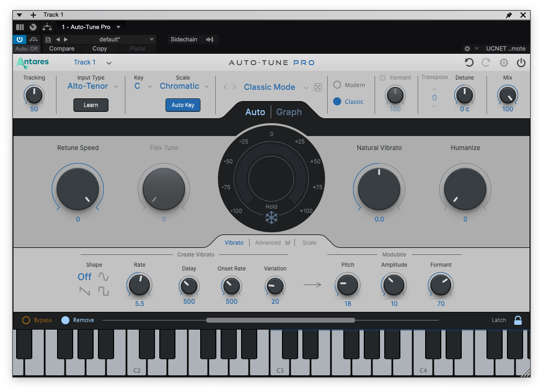543x392 pixels.
Task: Click host previous preset triangle
Action: [58, 39]
